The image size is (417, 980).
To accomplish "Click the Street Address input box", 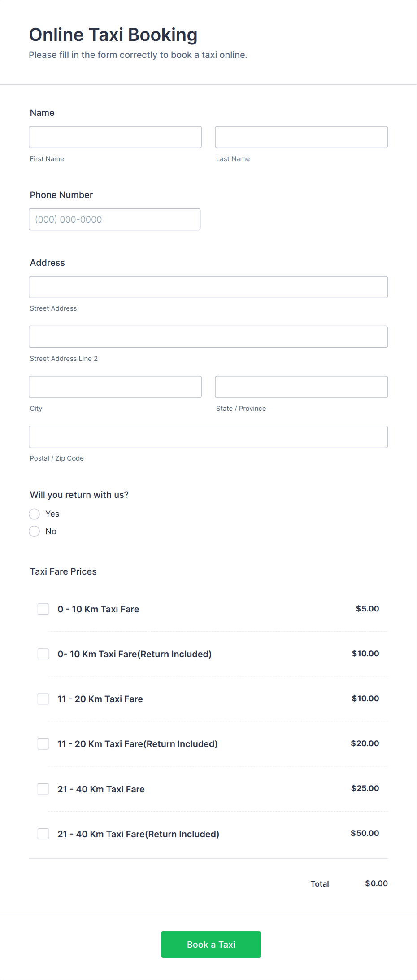I will (208, 287).
